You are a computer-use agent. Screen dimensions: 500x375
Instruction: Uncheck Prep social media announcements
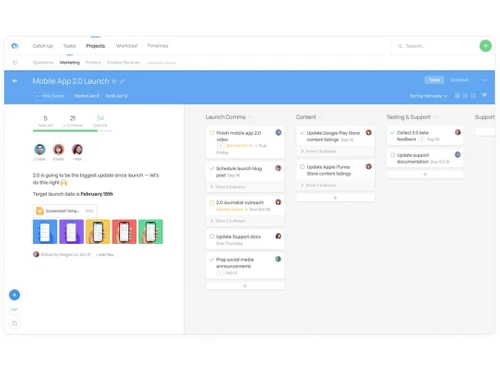(212, 259)
